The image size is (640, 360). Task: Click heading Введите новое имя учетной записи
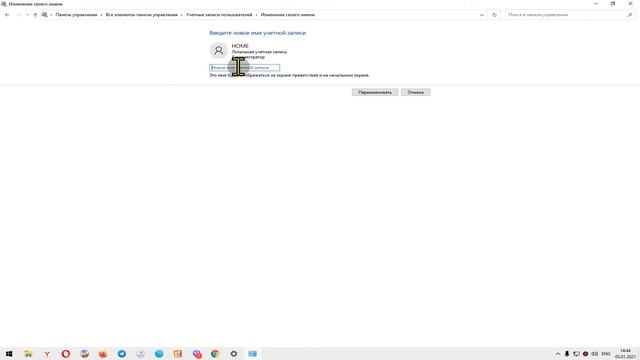point(258,33)
